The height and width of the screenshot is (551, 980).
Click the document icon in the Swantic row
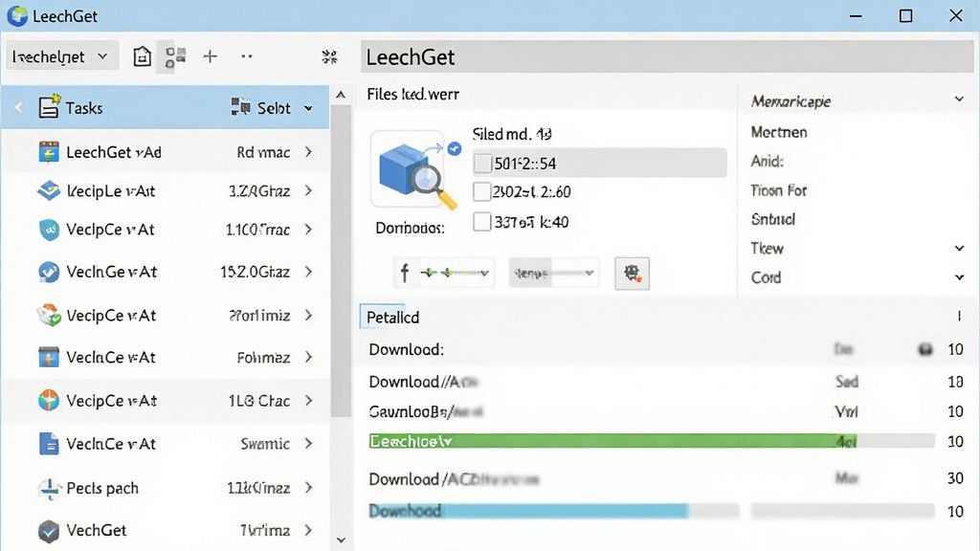(x=48, y=444)
